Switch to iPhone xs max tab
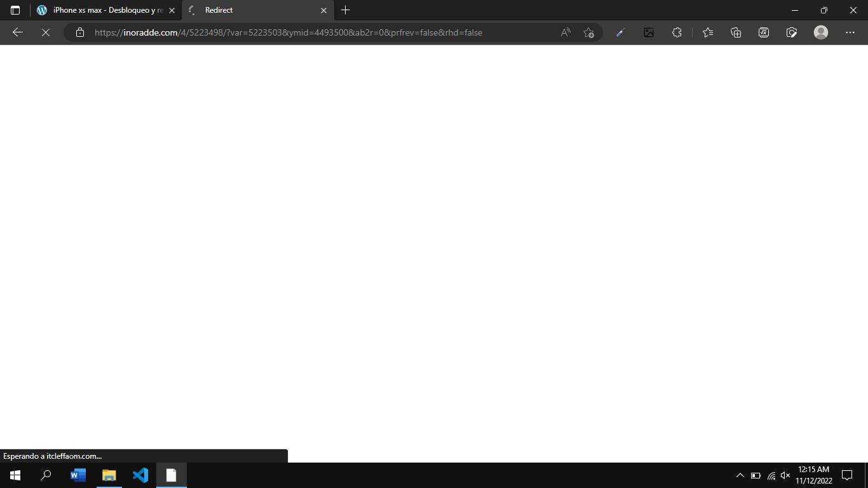Image resolution: width=868 pixels, height=488 pixels. click(x=105, y=10)
